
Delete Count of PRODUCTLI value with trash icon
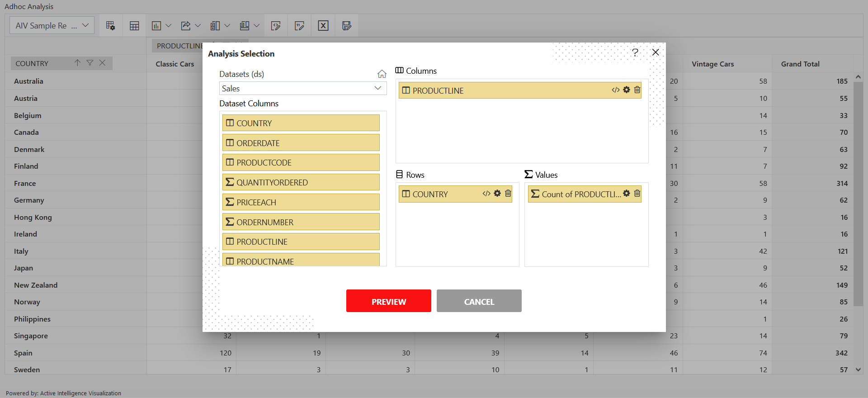point(637,193)
